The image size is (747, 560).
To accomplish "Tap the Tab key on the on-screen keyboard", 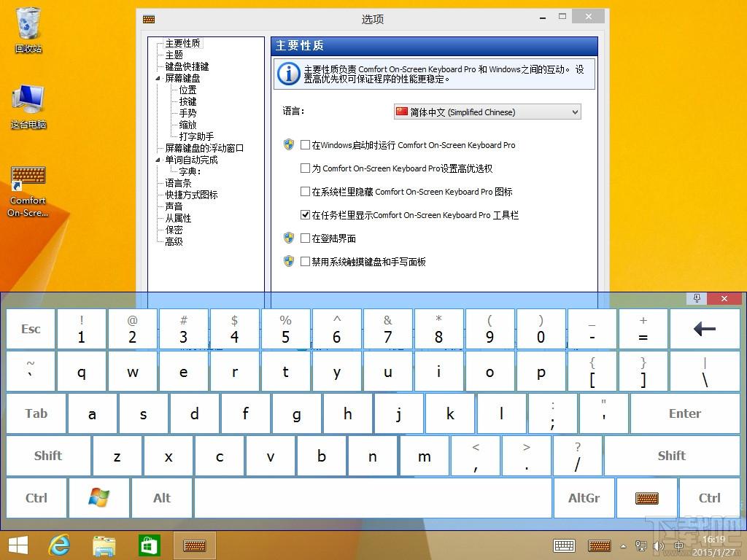I will [36, 413].
